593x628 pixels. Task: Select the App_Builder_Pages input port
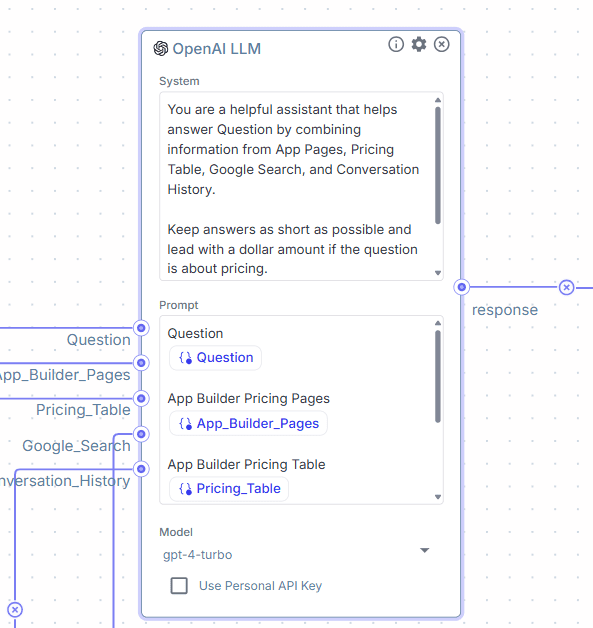(x=141, y=363)
